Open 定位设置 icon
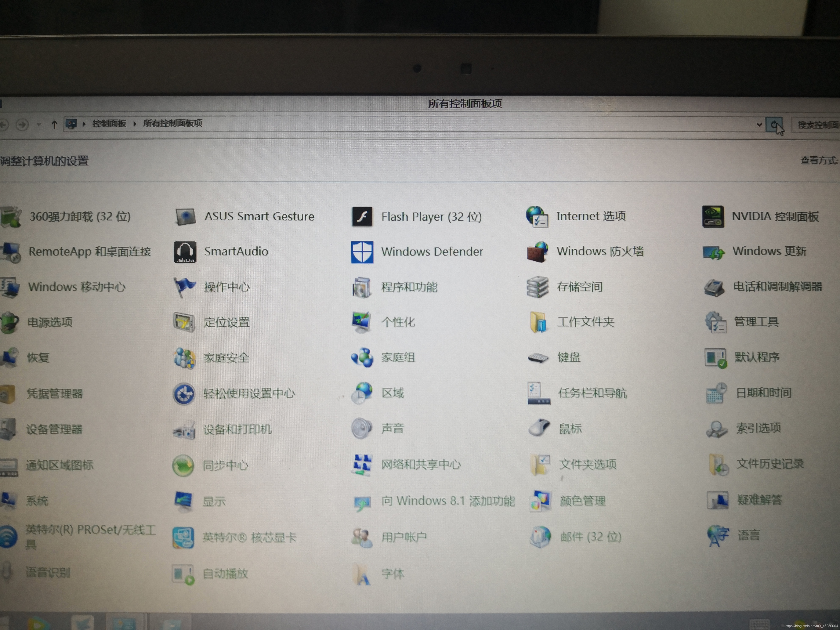840x630 pixels. [184, 322]
